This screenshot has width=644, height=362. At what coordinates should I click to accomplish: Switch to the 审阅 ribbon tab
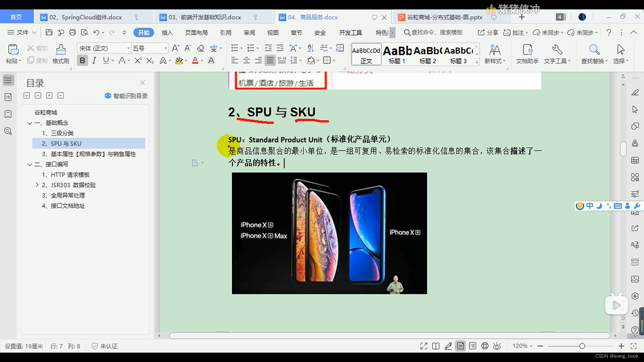click(x=249, y=33)
